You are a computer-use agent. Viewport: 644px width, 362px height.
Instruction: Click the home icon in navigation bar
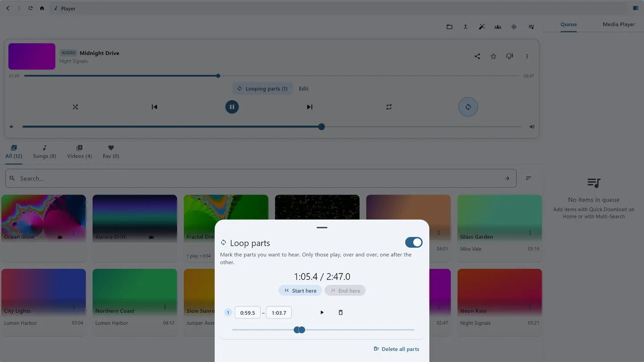point(42,8)
